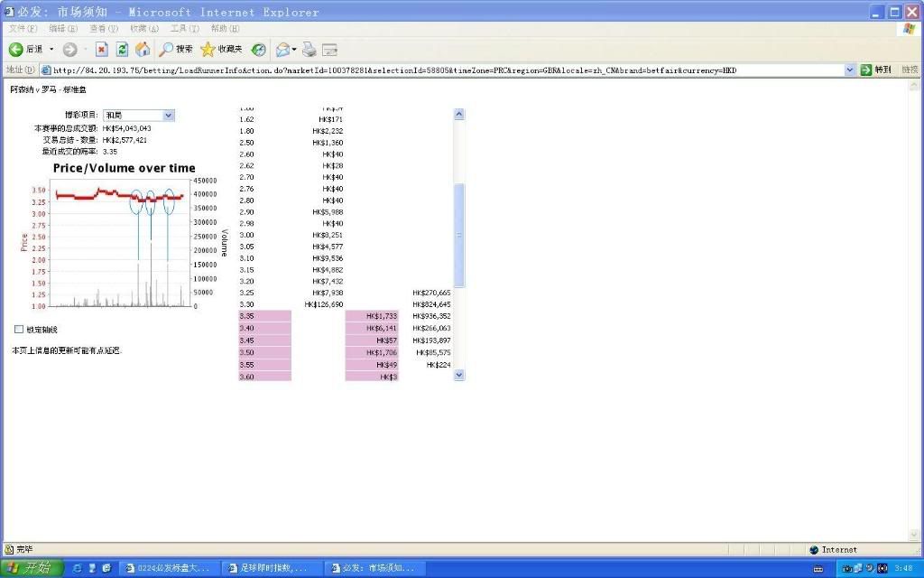Click the address bar URL field
This screenshot has width=924, height=578.
tap(442, 70)
